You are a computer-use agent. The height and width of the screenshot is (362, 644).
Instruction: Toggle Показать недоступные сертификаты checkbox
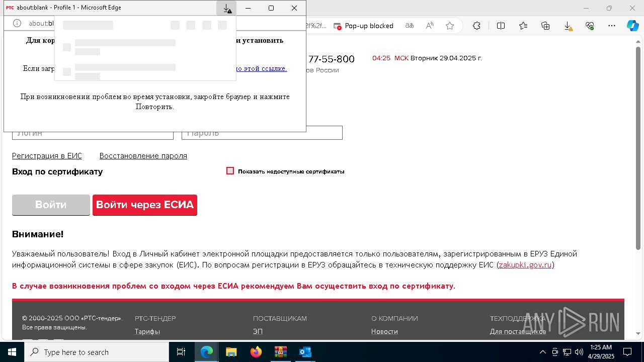pyautogui.click(x=230, y=171)
